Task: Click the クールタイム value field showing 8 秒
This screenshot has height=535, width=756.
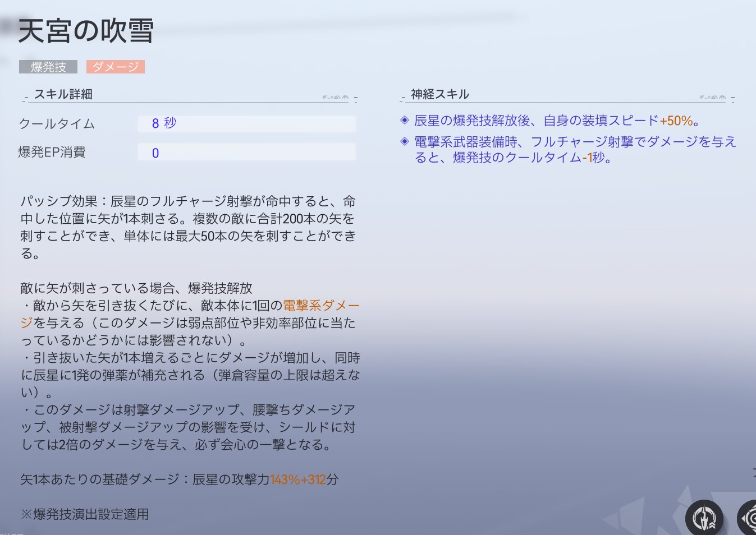Action: pyautogui.click(x=246, y=123)
